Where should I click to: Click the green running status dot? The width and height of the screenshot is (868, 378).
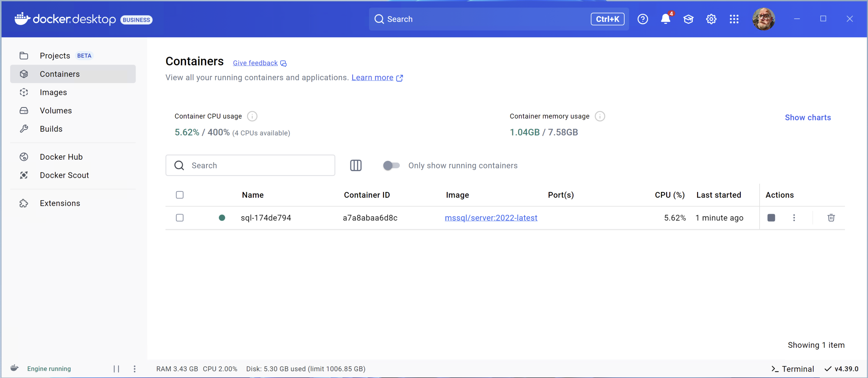click(x=222, y=218)
